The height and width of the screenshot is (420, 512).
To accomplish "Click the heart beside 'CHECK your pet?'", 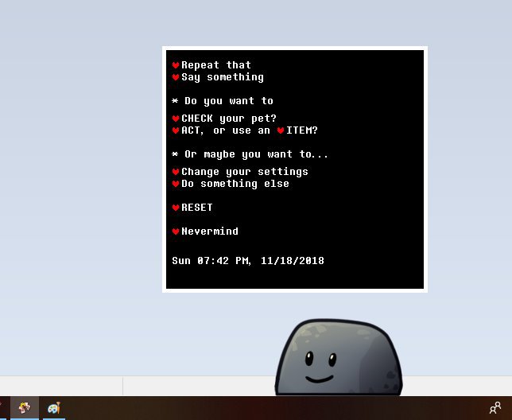I will click(176, 119).
